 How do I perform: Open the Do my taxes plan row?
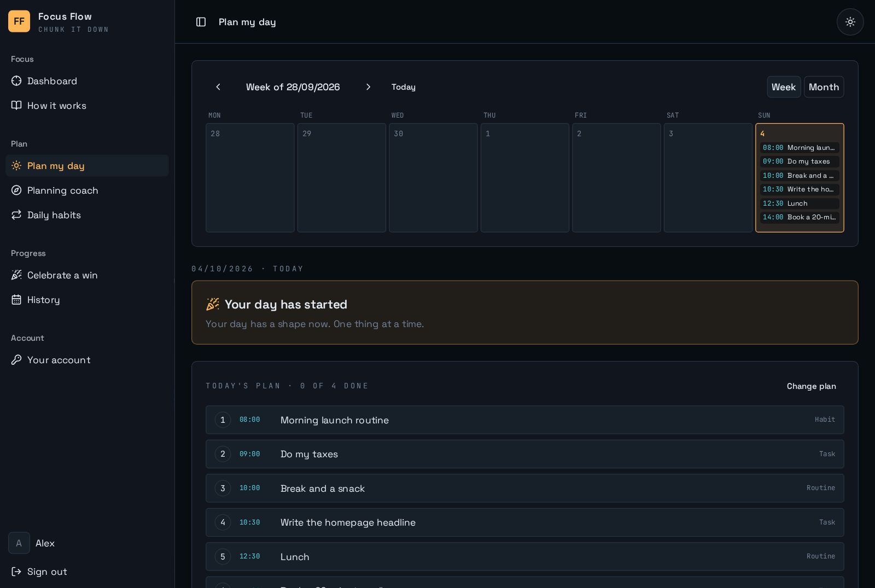coord(525,454)
